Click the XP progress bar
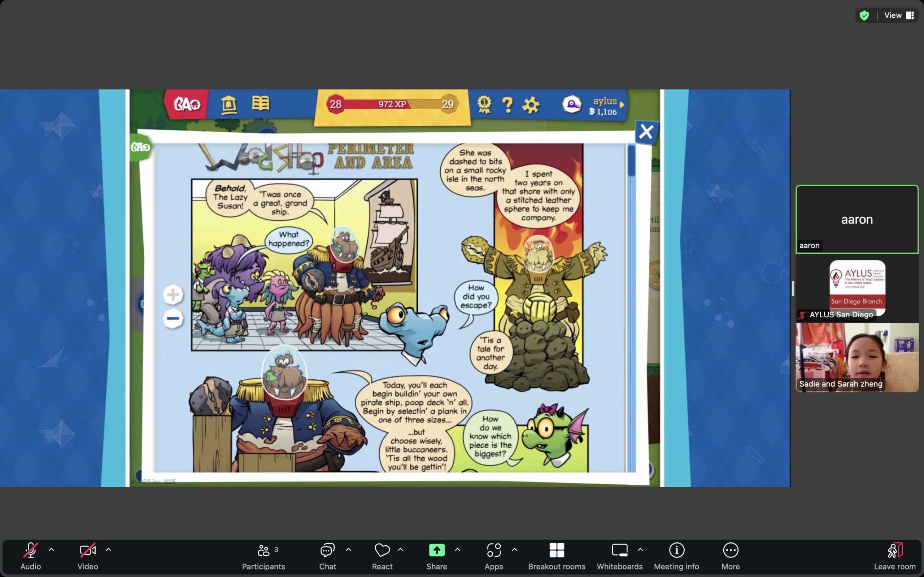This screenshot has width=924, height=577. click(x=392, y=104)
